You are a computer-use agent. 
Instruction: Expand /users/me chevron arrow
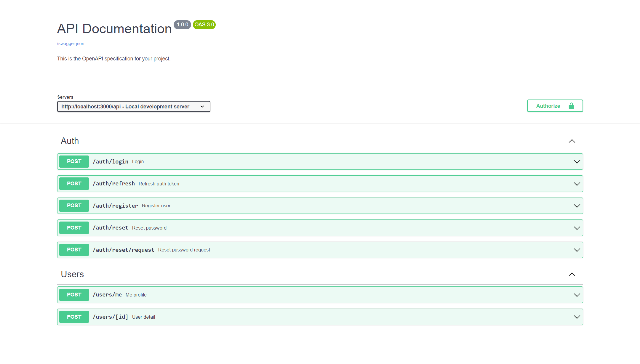coord(577,295)
